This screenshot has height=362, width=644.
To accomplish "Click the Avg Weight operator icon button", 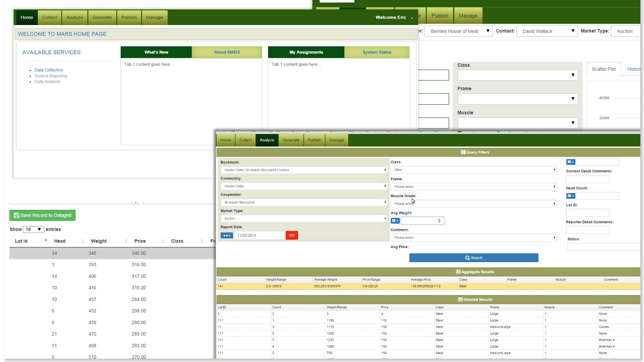I will [395, 221].
